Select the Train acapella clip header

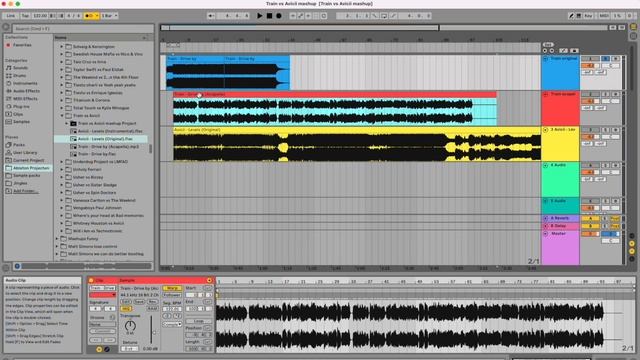tap(335, 94)
